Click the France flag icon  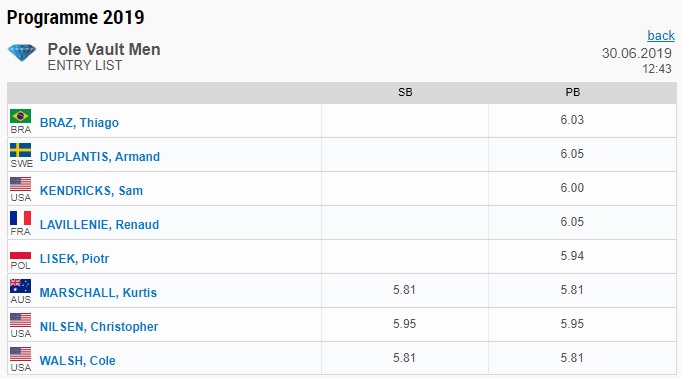click(x=20, y=218)
